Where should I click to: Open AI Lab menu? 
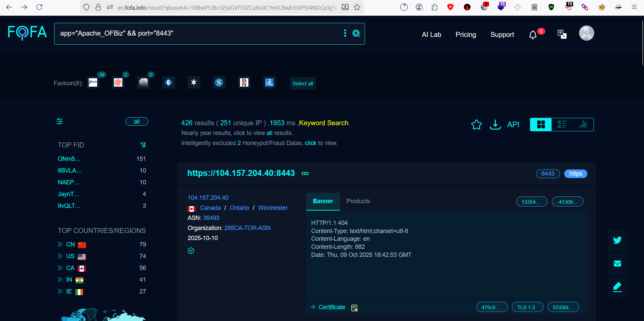point(431,35)
